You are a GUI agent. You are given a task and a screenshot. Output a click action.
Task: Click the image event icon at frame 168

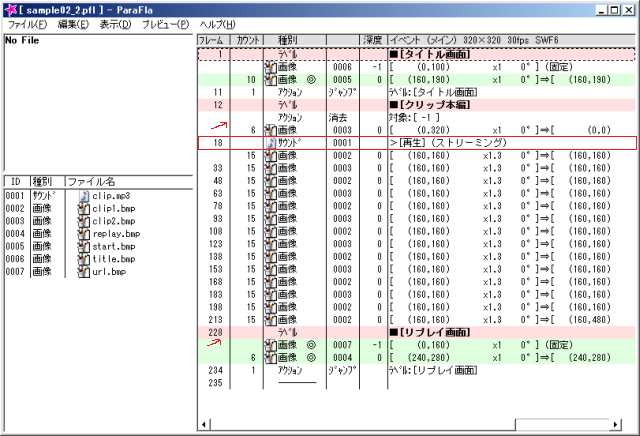click(271, 282)
